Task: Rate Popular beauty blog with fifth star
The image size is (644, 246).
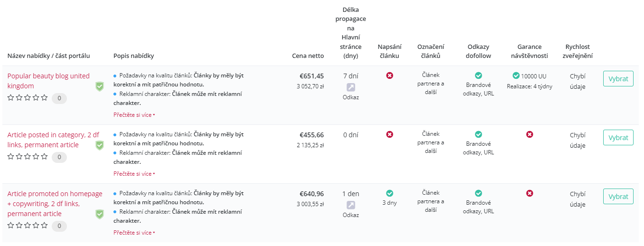Action: coord(45,97)
